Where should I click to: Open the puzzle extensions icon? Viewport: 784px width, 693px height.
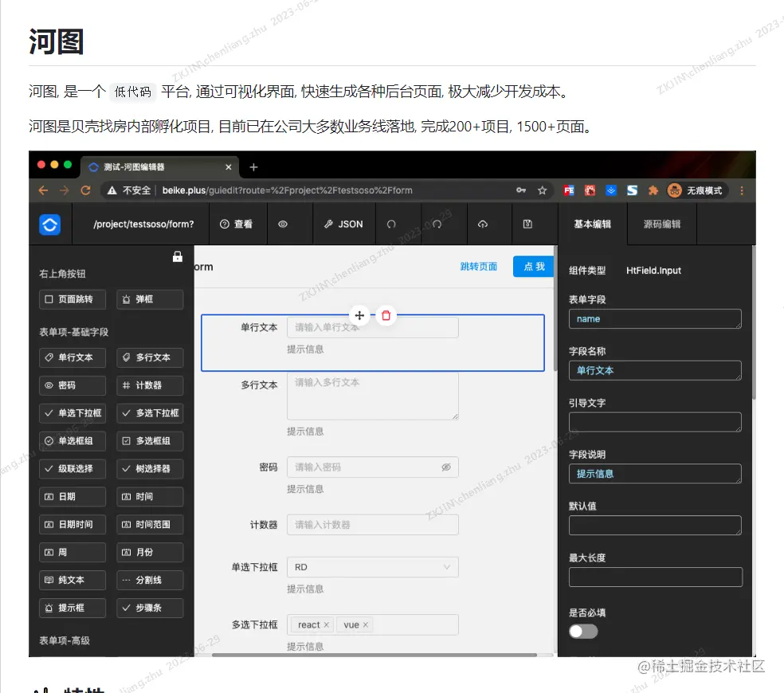pos(653,190)
